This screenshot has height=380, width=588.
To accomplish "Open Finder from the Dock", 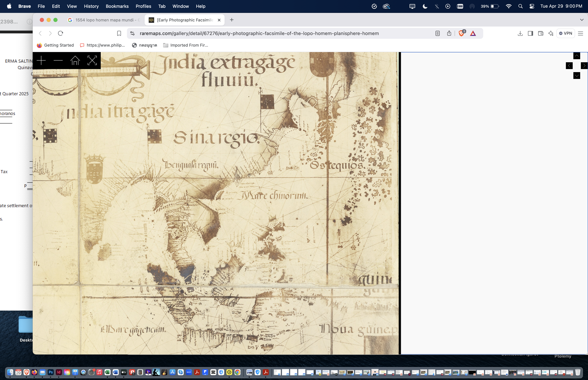I will pyautogui.click(x=10, y=372).
